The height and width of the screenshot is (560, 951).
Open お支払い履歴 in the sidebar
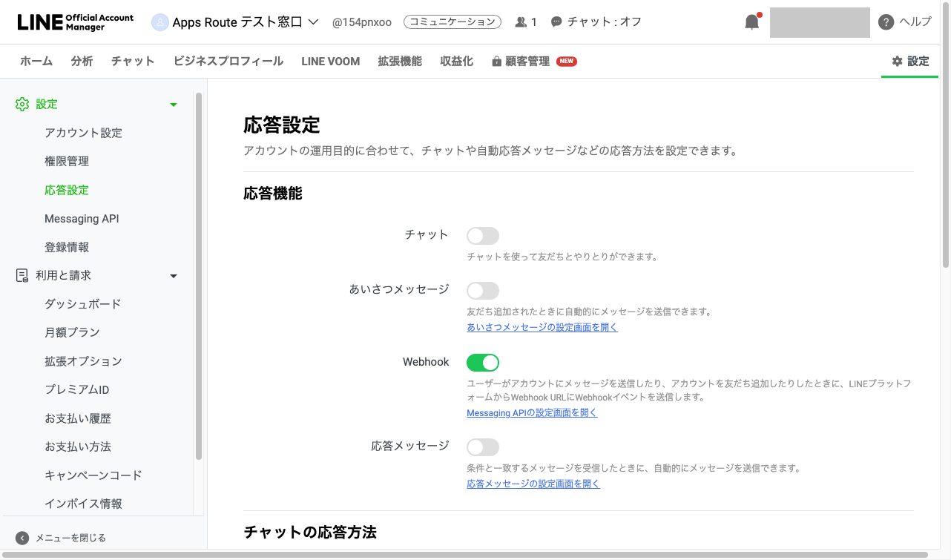[78, 418]
